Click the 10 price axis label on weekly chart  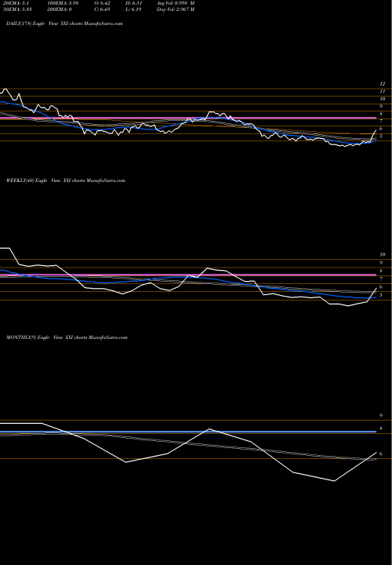tap(383, 255)
